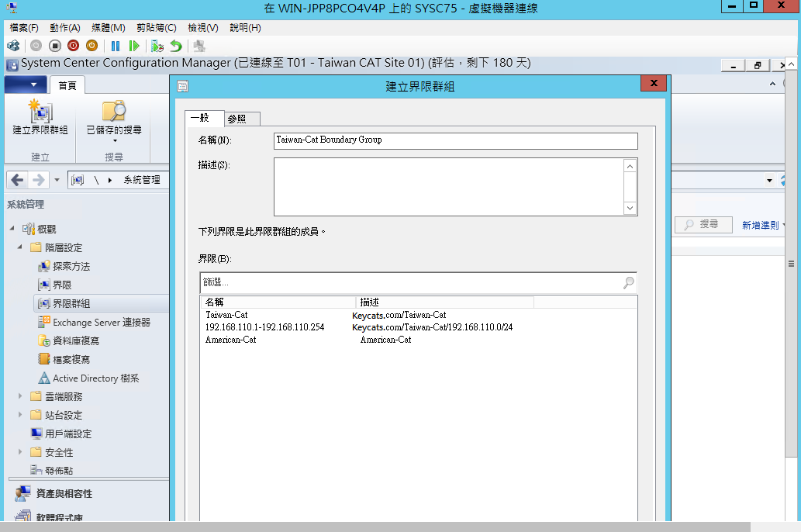
Task: Collapse the 階層設定 folder
Action: 20,247
